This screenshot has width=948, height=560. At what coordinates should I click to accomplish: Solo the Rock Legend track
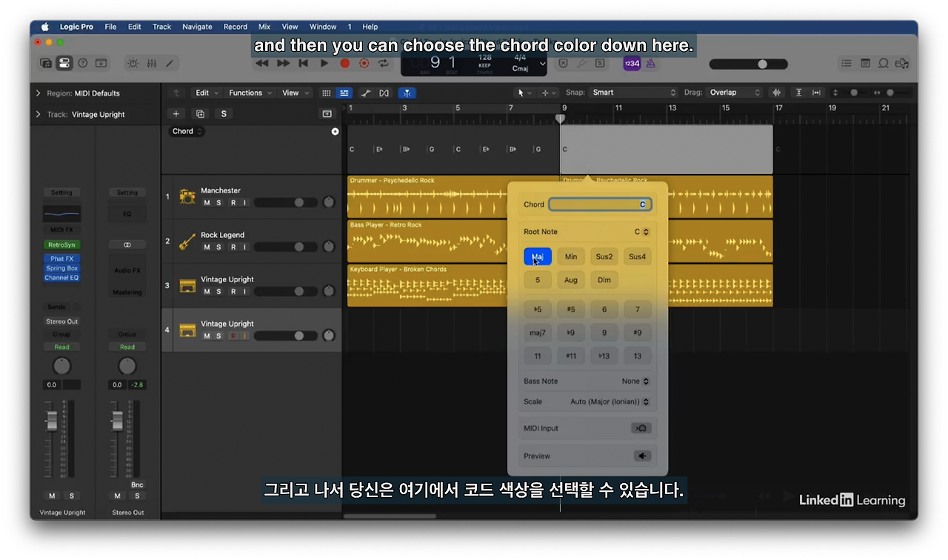click(218, 247)
